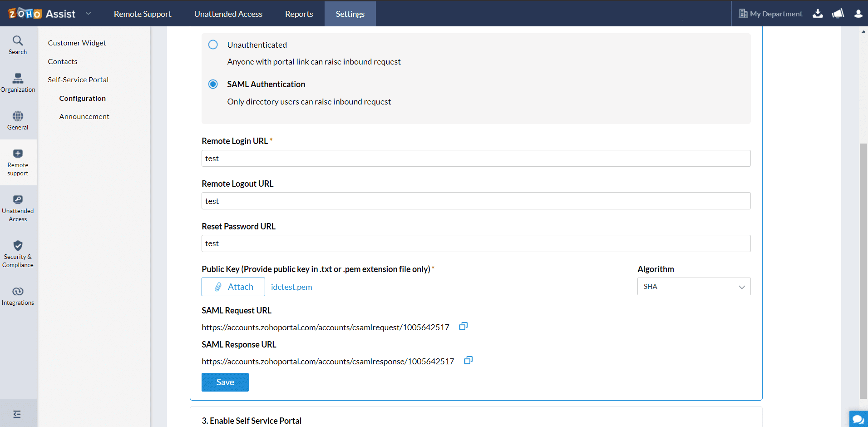Go to the Unattended Access tab
This screenshot has width=868, height=427.
coord(228,14)
